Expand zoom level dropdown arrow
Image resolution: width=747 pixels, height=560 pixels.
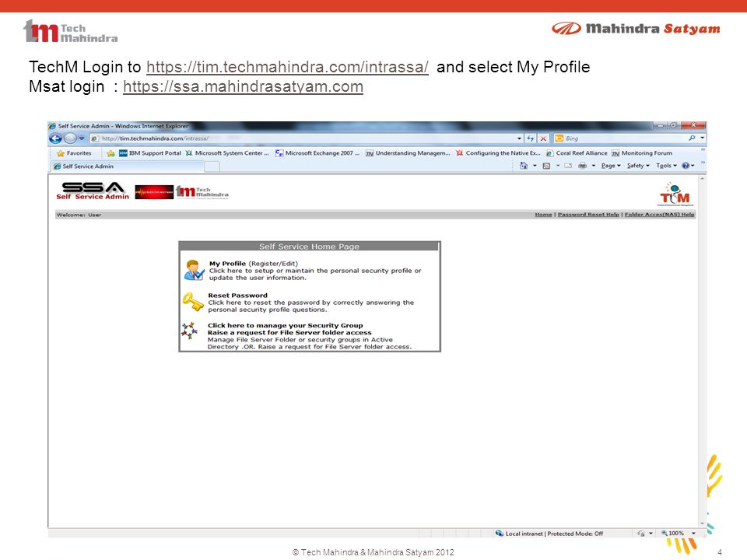click(693, 534)
